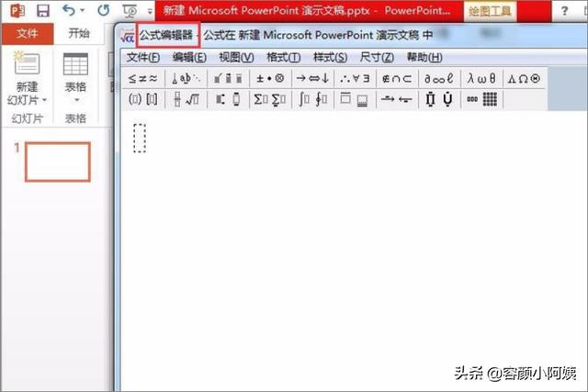Open the integral templates palette
Viewport: 588px width, 392px height.
[x=312, y=99]
